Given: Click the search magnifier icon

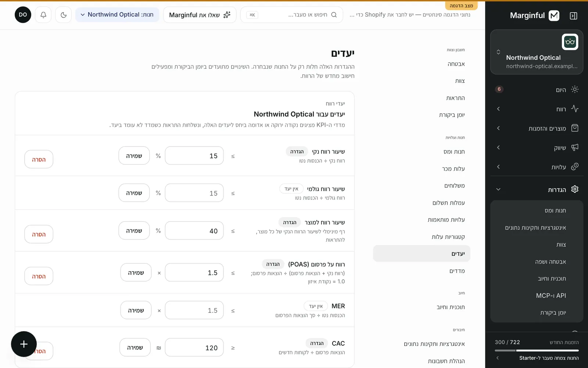Looking at the screenshot, I should pos(334,15).
